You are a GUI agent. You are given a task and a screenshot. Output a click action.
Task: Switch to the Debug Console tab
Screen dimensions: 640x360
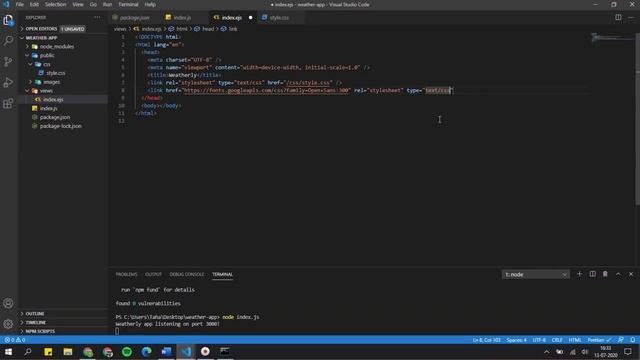(187, 274)
